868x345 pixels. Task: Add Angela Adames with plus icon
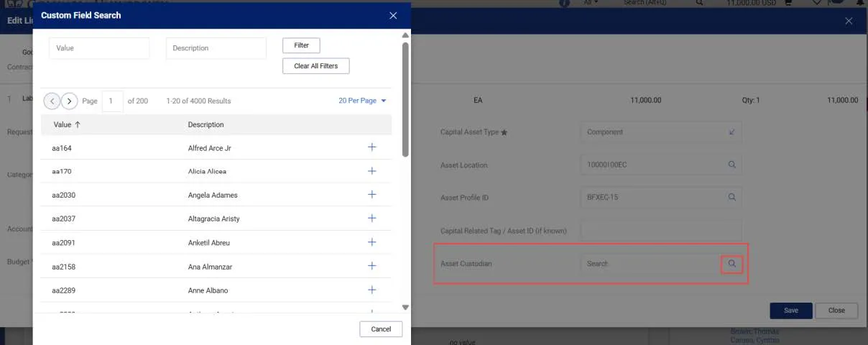point(371,195)
